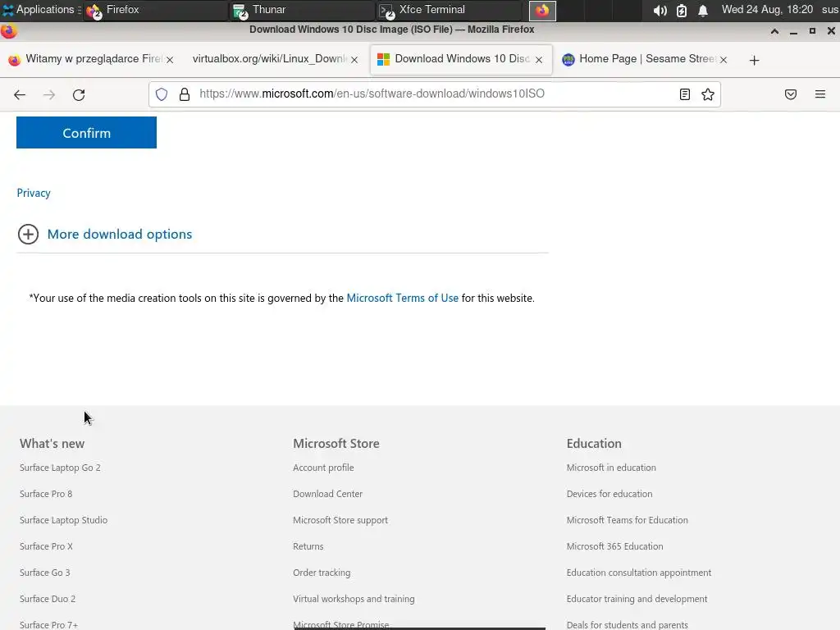Open power manager battery icon
This screenshot has width=840, height=630.
[x=682, y=10]
